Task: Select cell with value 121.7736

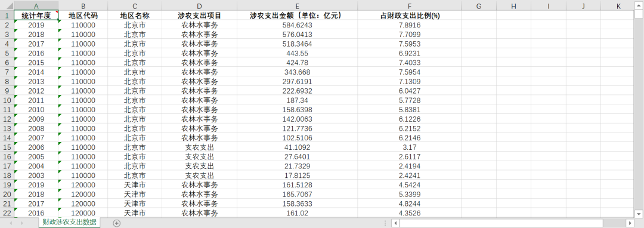Action: (297, 128)
